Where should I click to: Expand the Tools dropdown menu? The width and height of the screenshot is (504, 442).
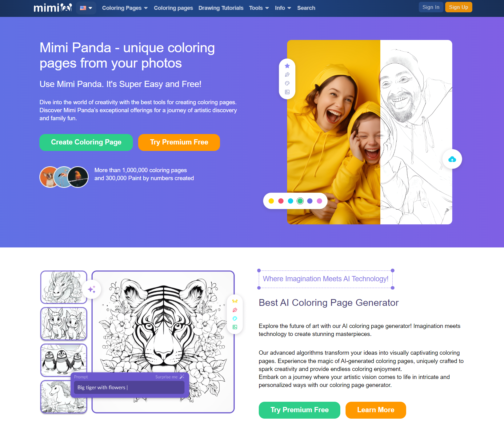click(x=259, y=8)
